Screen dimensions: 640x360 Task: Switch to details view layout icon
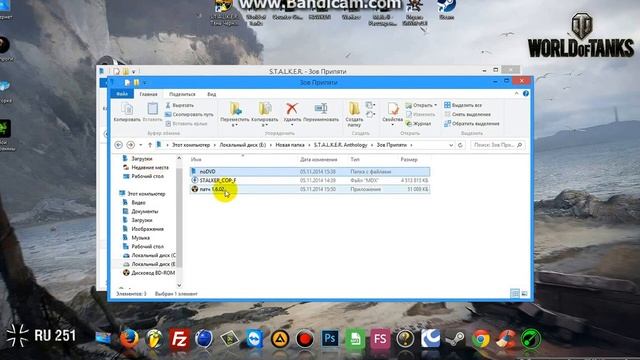[515, 293]
